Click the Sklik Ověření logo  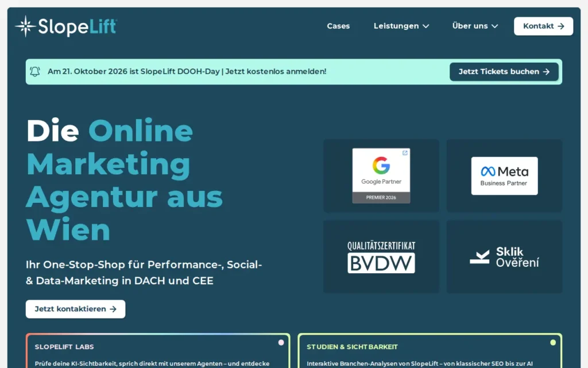(504, 257)
